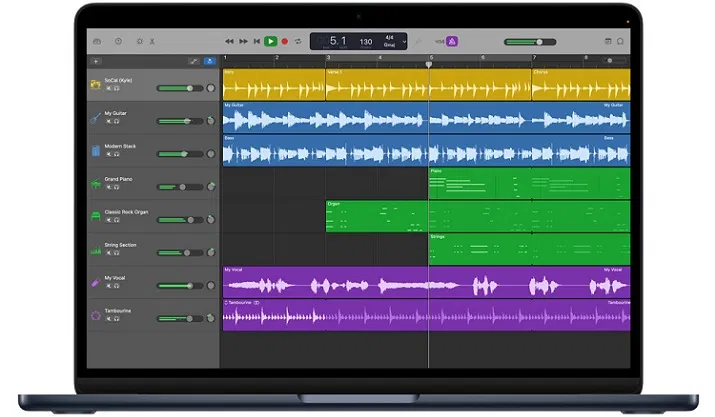Toggle the purple Metronome button

click(x=452, y=42)
